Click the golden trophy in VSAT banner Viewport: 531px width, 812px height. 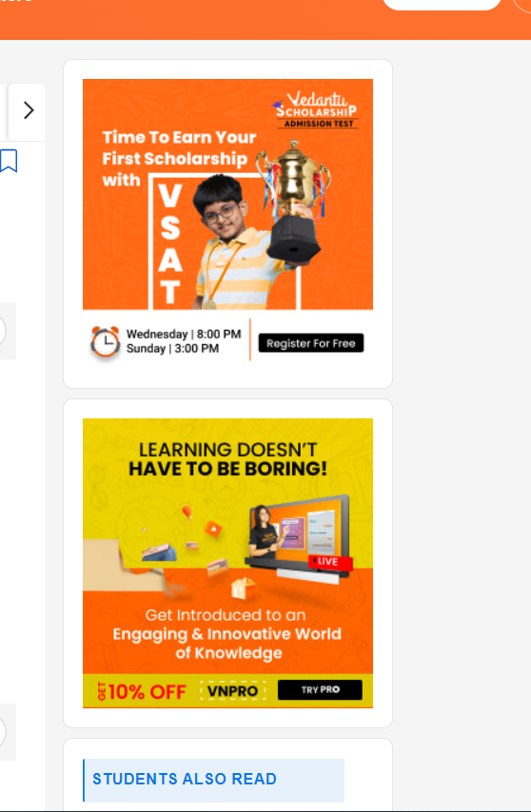[293, 201]
